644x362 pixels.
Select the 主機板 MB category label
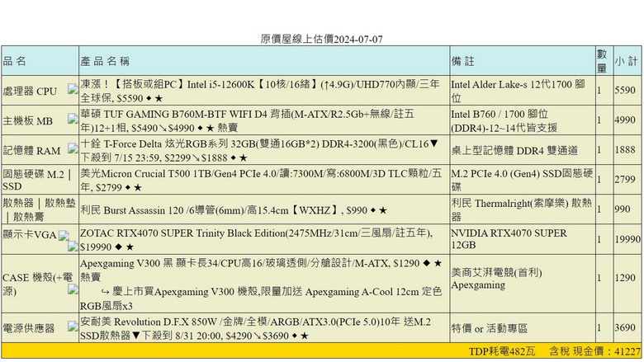[x=27, y=121]
